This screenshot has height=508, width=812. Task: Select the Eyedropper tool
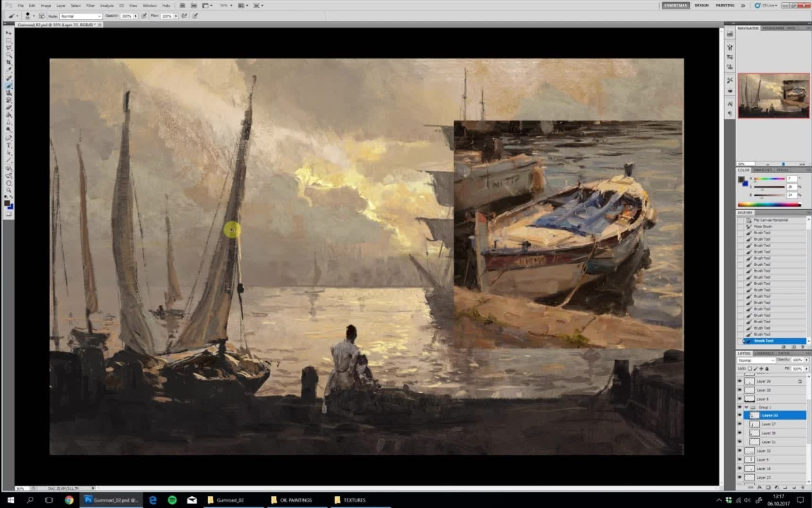tap(8, 69)
